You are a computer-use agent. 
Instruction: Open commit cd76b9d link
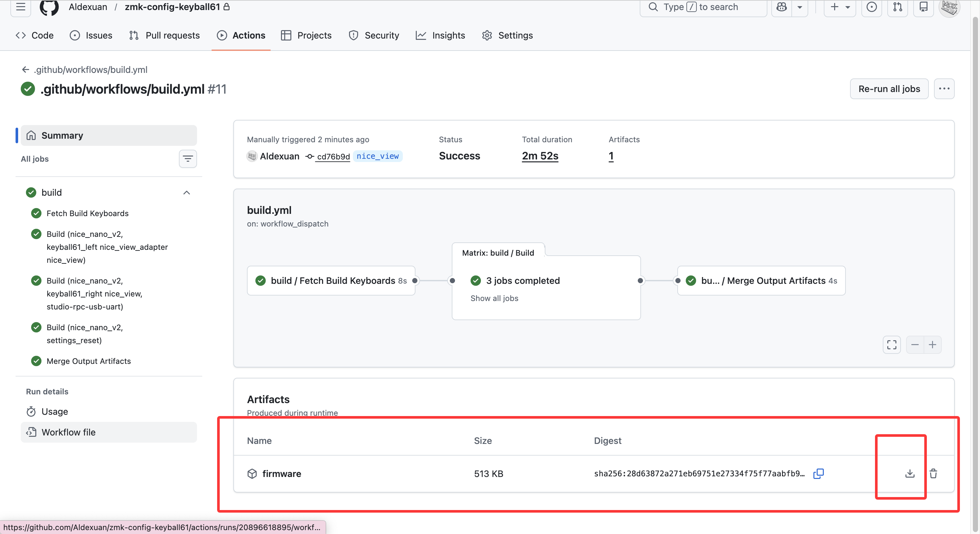pos(333,156)
